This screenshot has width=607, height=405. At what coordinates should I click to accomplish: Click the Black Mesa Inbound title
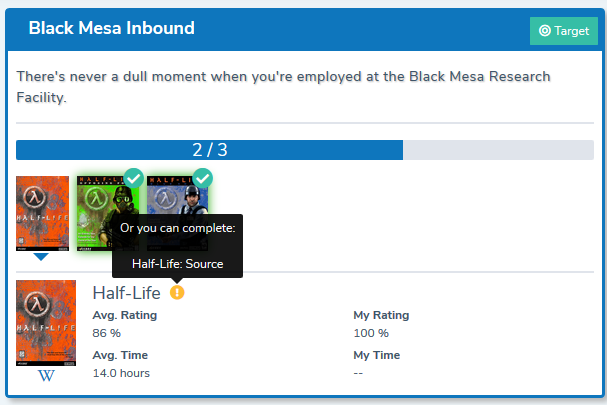click(x=111, y=28)
